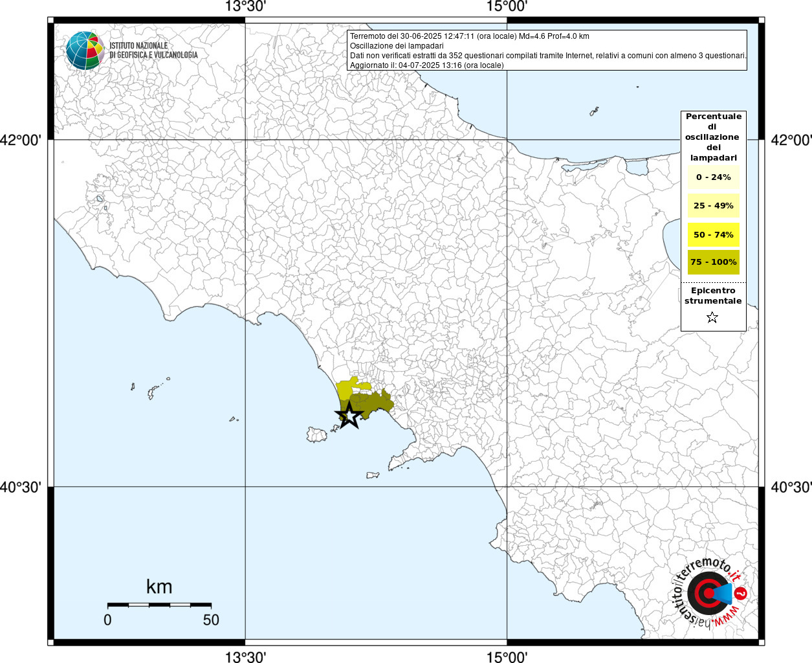Click the right 40°30' latitude label
The height and width of the screenshot is (663, 812).
[791, 487]
